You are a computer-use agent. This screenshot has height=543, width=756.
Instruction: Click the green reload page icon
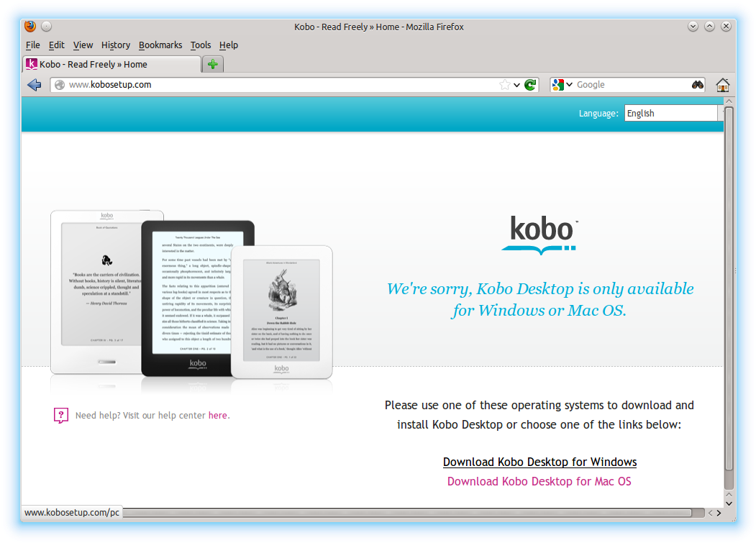pyautogui.click(x=530, y=84)
